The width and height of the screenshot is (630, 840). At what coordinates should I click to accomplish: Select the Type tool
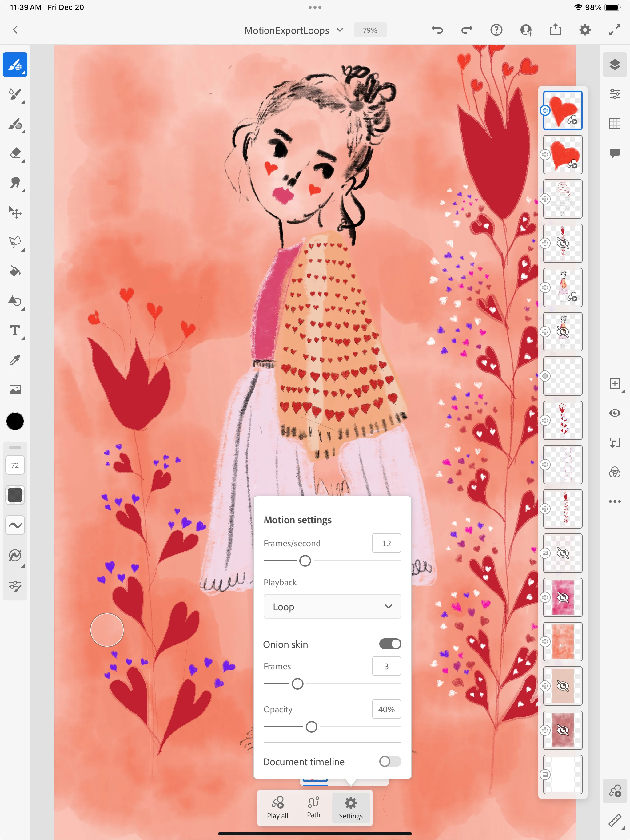15,331
